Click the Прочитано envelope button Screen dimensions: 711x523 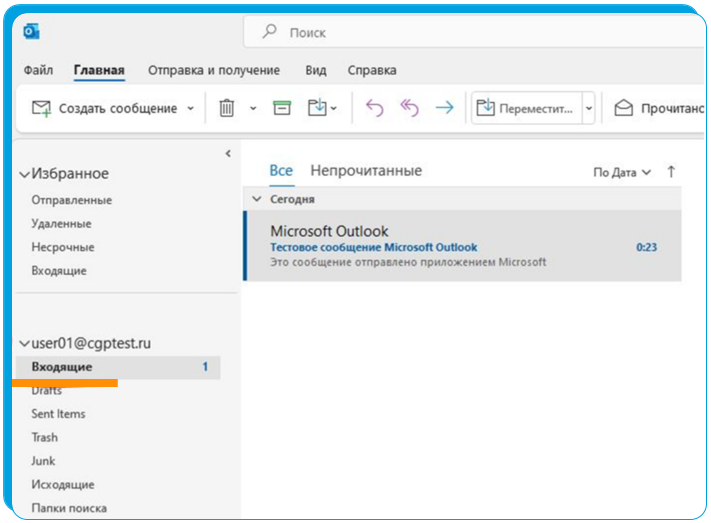(x=659, y=108)
